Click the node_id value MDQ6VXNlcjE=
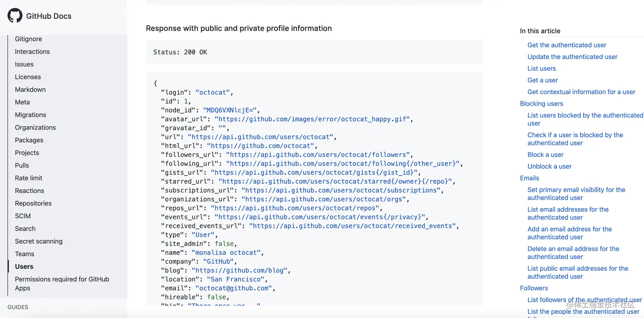 point(230,110)
